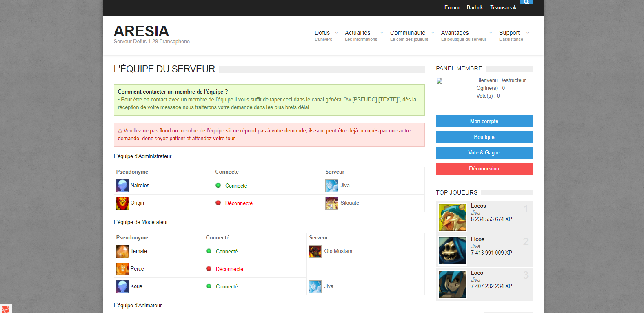Click Jiva server icon in Kous row
The image size is (644, 313).
pos(315,286)
